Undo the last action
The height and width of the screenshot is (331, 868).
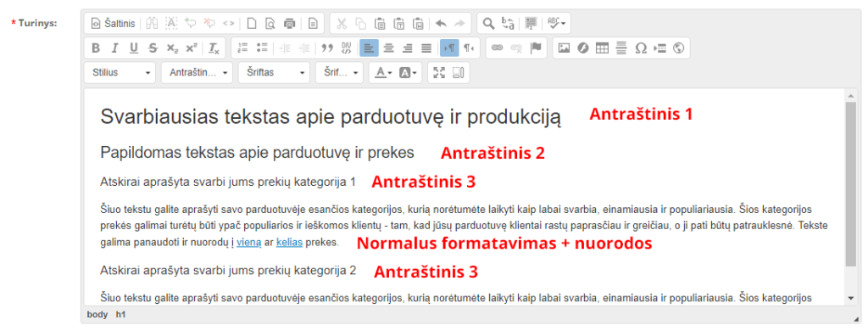pos(441,23)
